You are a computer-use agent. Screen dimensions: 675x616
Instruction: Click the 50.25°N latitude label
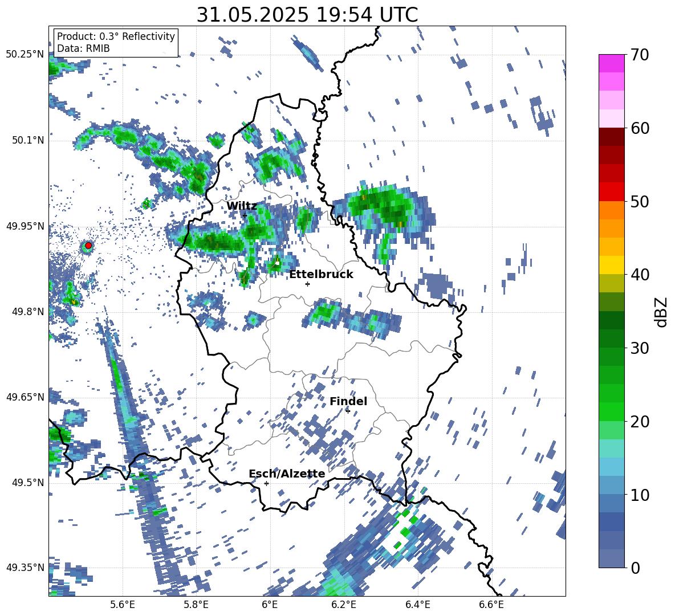click(x=25, y=55)
